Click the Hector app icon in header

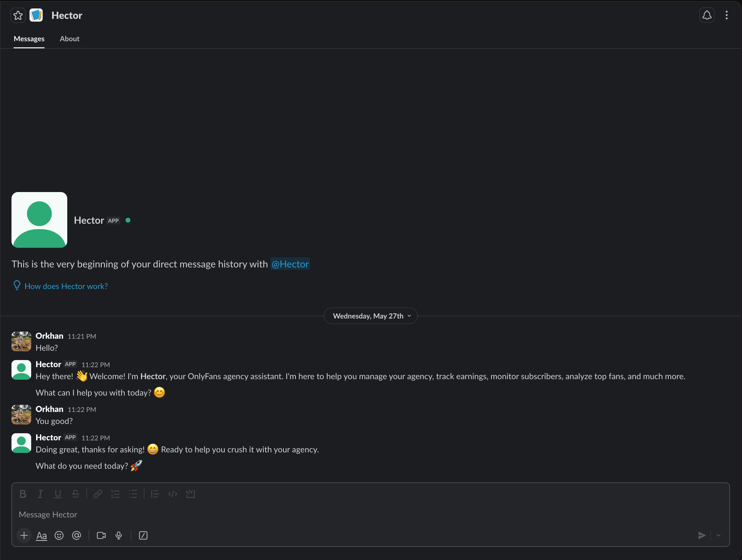tap(36, 15)
